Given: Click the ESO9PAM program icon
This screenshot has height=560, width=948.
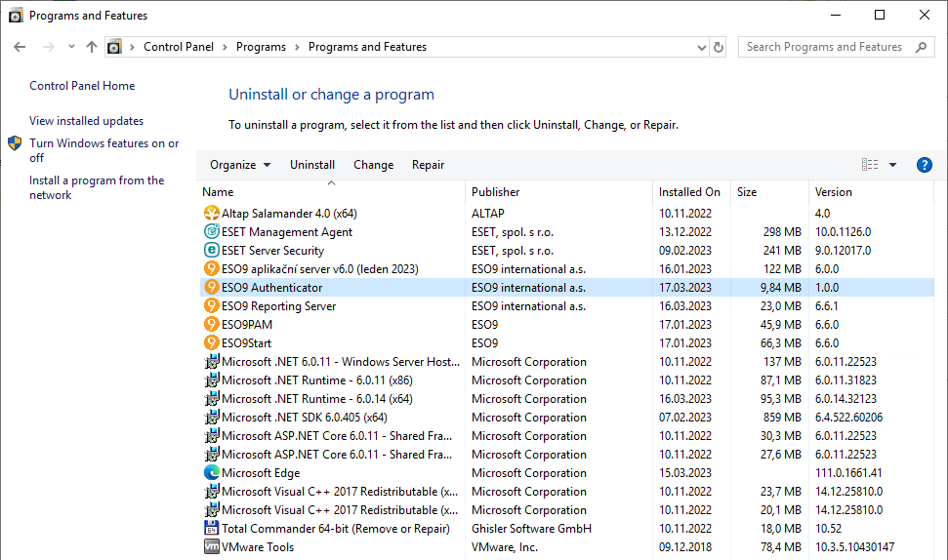Looking at the screenshot, I should pyautogui.click(x=211, y=325).
